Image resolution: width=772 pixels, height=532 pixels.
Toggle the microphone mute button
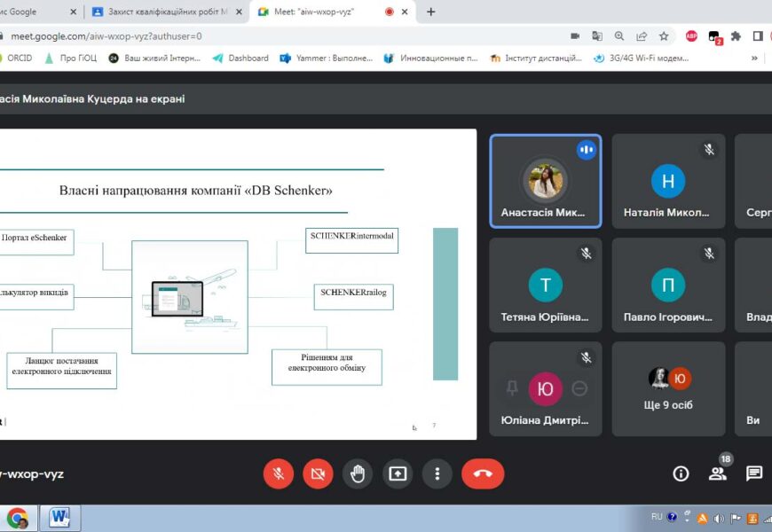[x=279, y=473]
